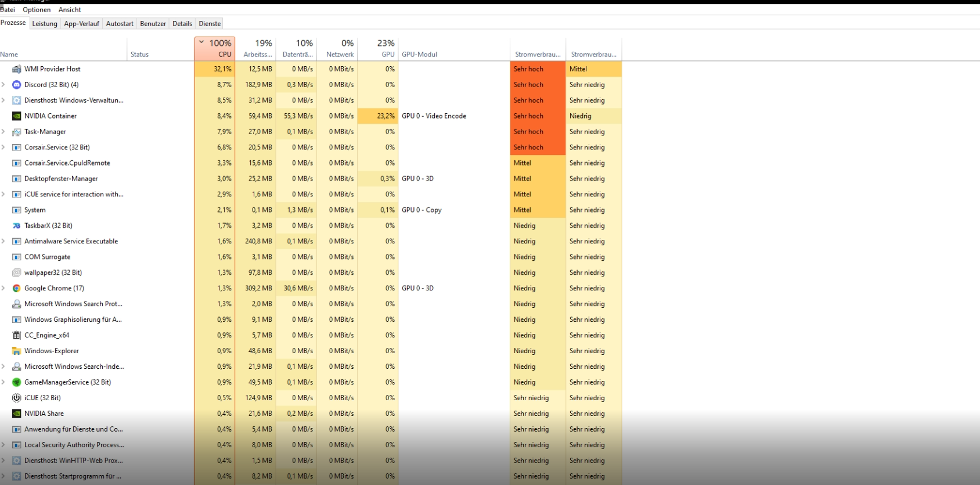
Task: Switch to the Leistung tab
Action: tap(45, 24)
